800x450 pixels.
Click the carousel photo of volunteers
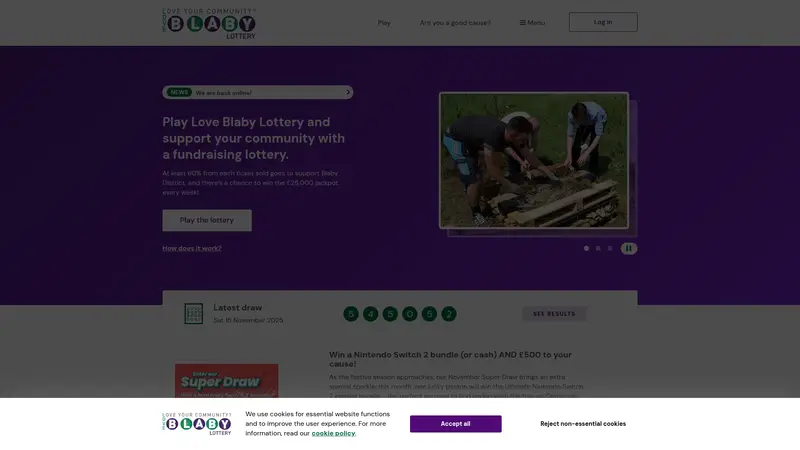pyautogui.click(x=534, y=160)
